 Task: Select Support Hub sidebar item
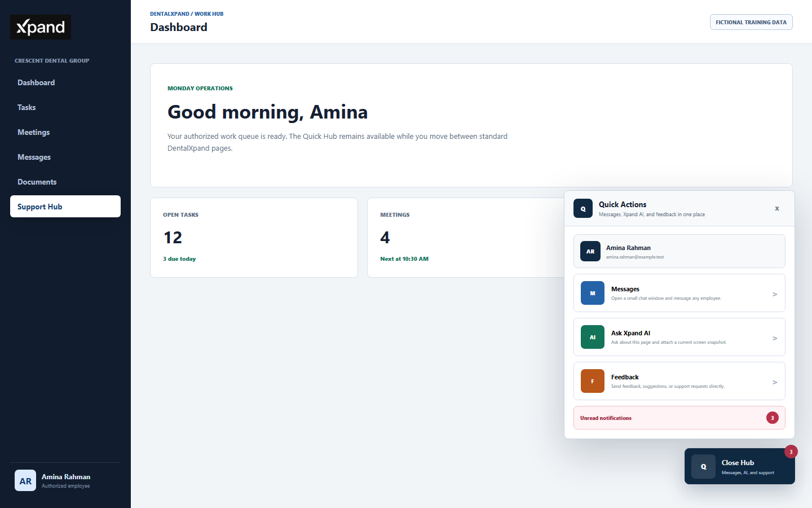pos(65,206)
